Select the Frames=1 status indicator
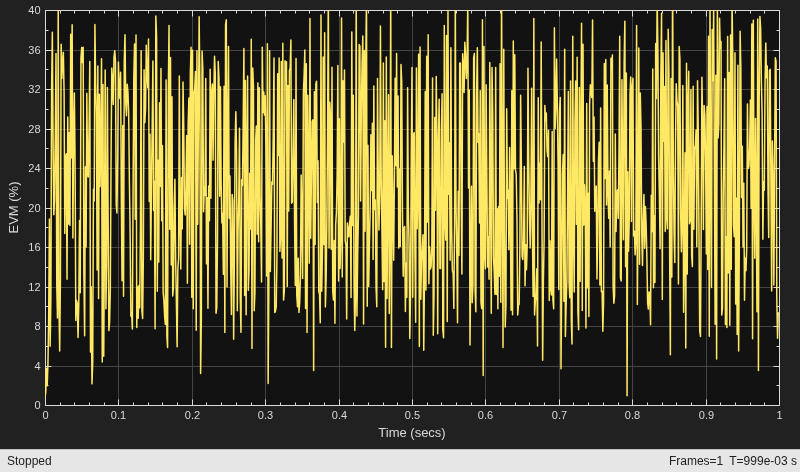Image resolution: width=800 pixels, height=472 pixels. click(695, 461)
